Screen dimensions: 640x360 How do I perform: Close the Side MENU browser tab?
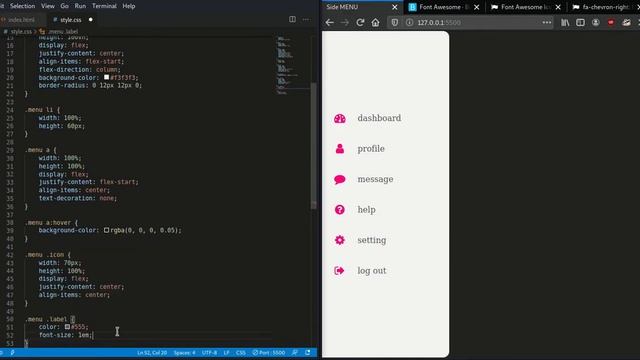pos(395,7)
